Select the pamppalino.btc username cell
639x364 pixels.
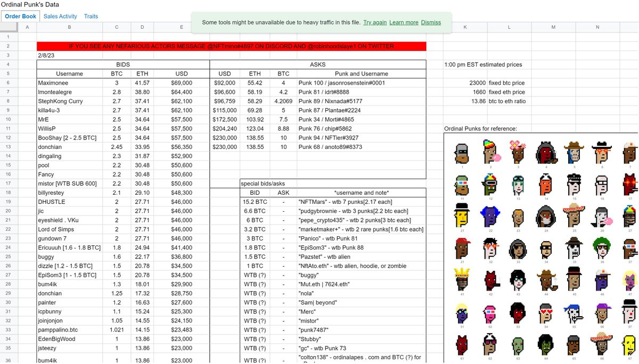(69, 330)
